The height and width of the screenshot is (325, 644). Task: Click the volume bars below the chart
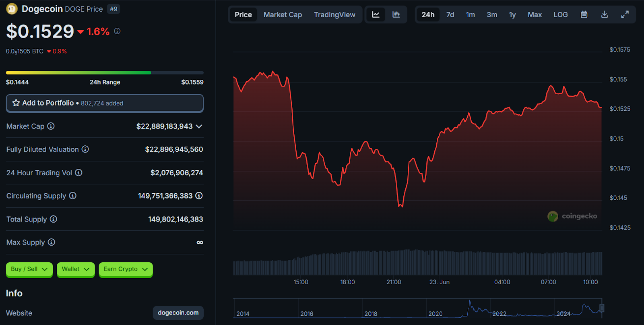click(417, 262)
